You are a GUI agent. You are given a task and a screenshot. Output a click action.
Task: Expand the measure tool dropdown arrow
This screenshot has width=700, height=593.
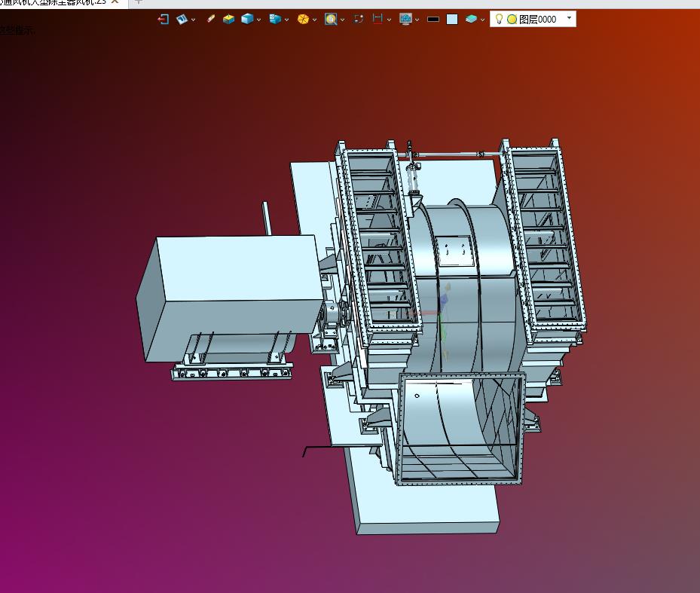pos(390,20)
